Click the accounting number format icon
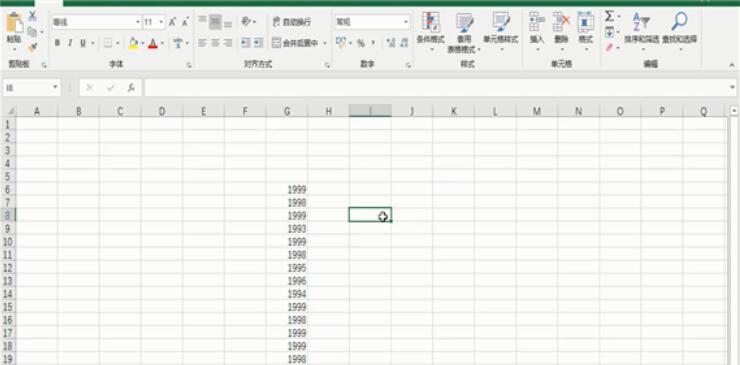Image resolution: width=740 pixels, height=365 pixels. (341, 43)
